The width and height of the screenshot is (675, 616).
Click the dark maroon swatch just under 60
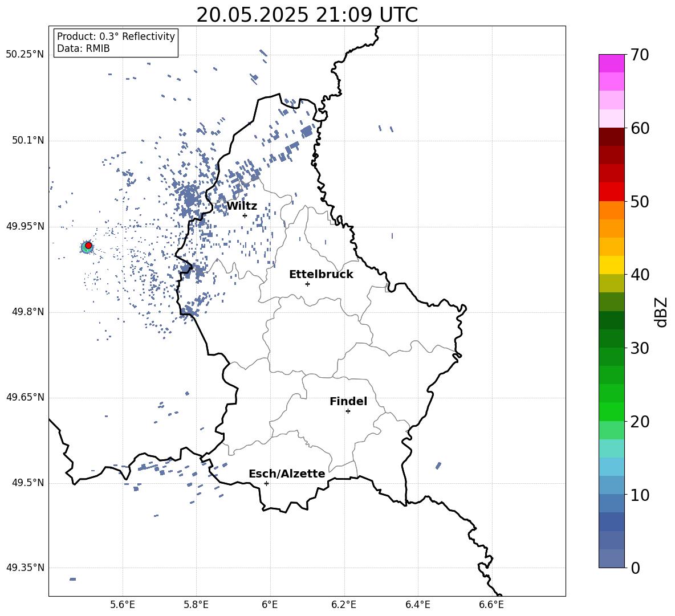coord(612,137)
